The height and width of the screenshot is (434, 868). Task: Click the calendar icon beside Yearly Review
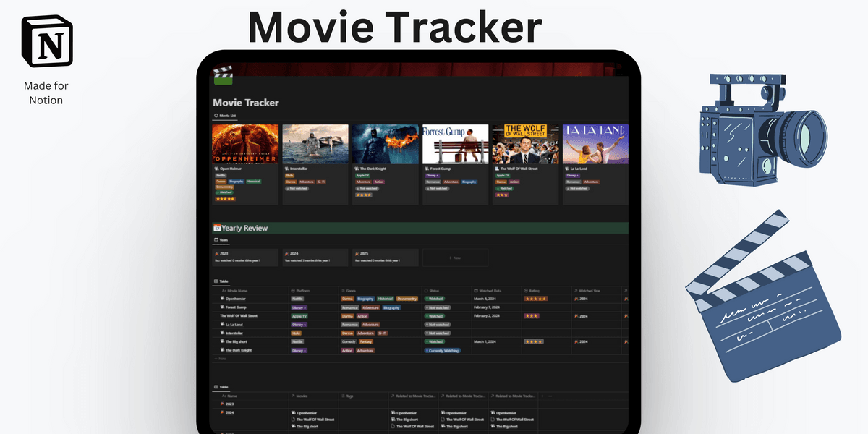click(216, 228)
